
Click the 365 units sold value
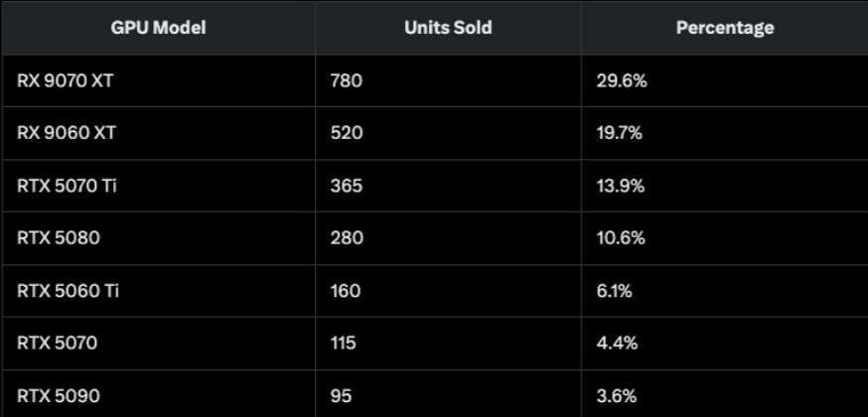tap(346, 186)
